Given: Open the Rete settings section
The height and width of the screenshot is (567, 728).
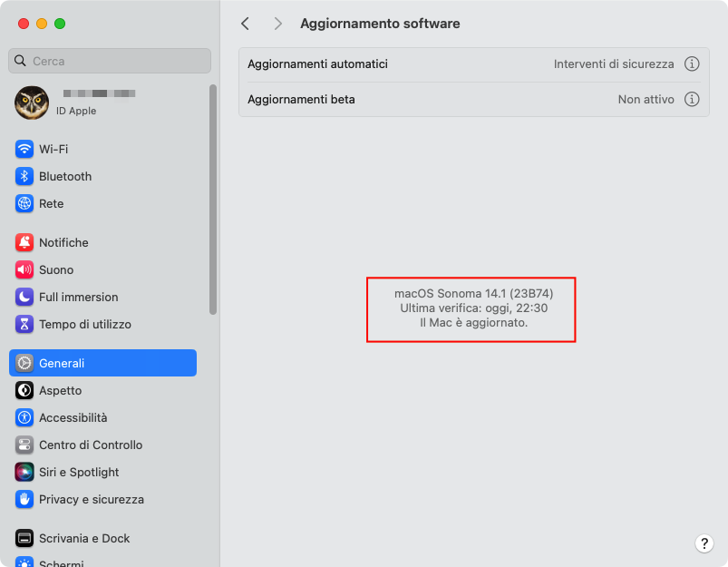Looking at the screenshot, I should point(103,203).
